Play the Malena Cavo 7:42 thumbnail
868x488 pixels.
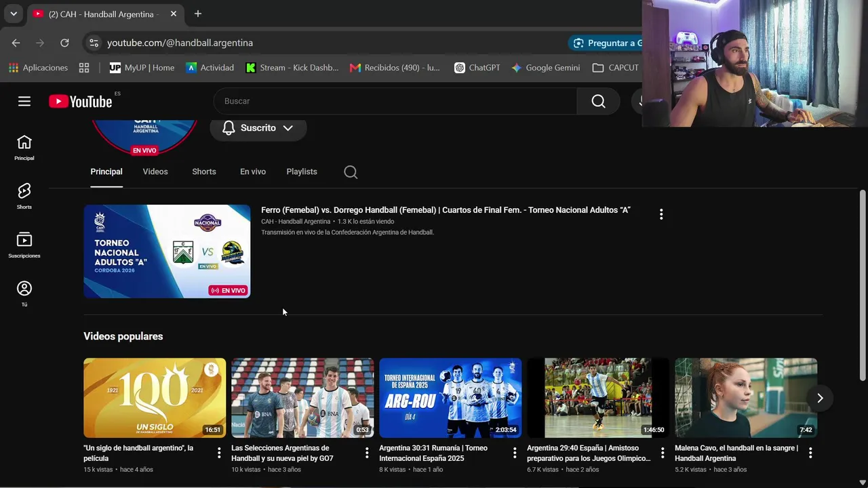pos(746,398)
